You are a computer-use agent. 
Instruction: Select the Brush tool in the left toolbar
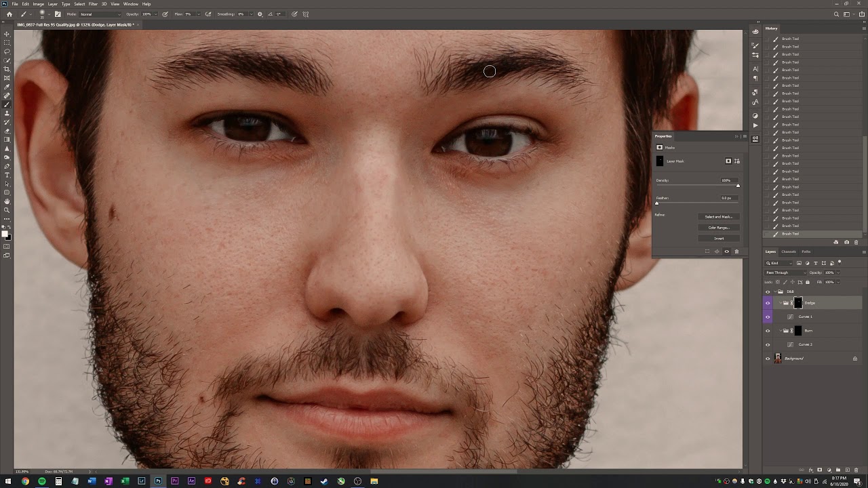coord(7,104)
